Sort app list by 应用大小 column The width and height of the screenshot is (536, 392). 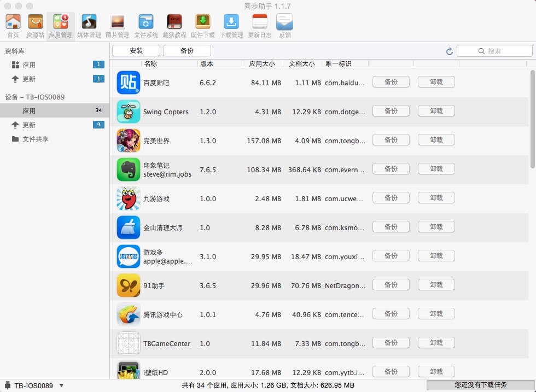coord(262,63)
